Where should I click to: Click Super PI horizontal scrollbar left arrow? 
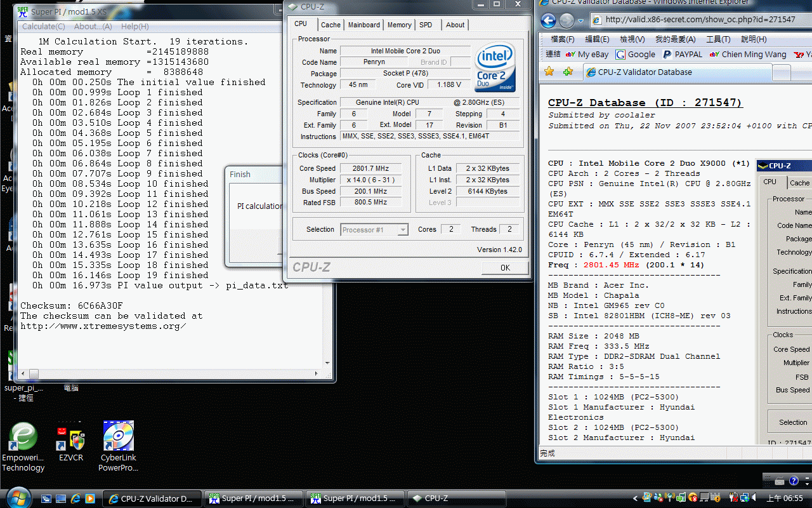click(23, 374)
